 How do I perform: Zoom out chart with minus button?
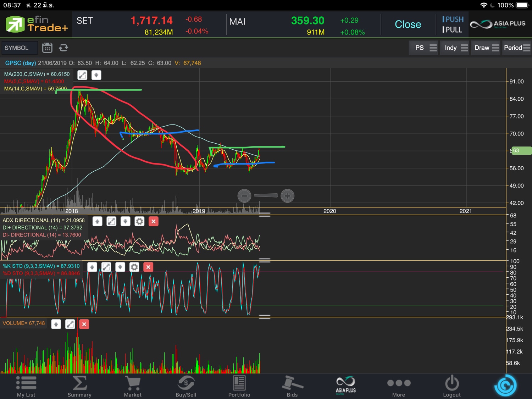(x=244, y=196)
